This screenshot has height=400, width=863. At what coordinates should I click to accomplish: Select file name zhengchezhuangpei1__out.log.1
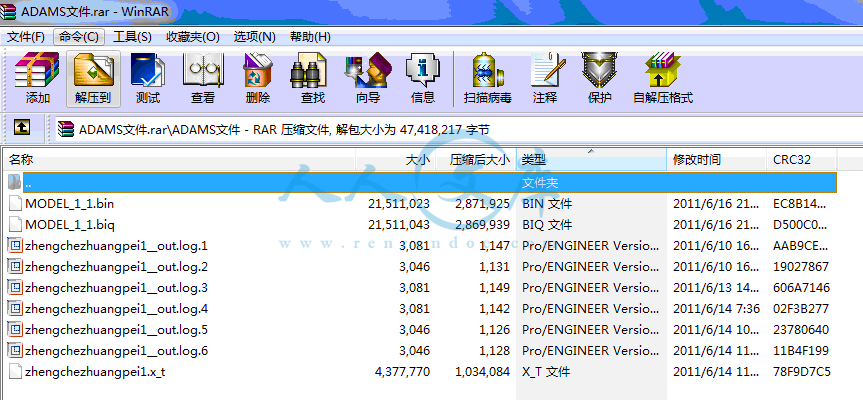[116, 245]
